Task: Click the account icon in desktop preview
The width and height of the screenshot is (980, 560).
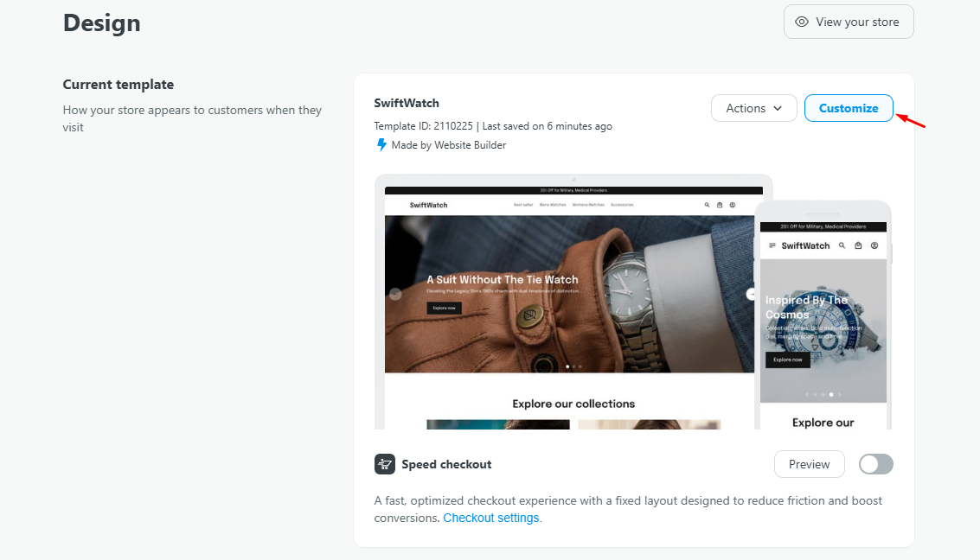Action: click(x=732, y=205)
